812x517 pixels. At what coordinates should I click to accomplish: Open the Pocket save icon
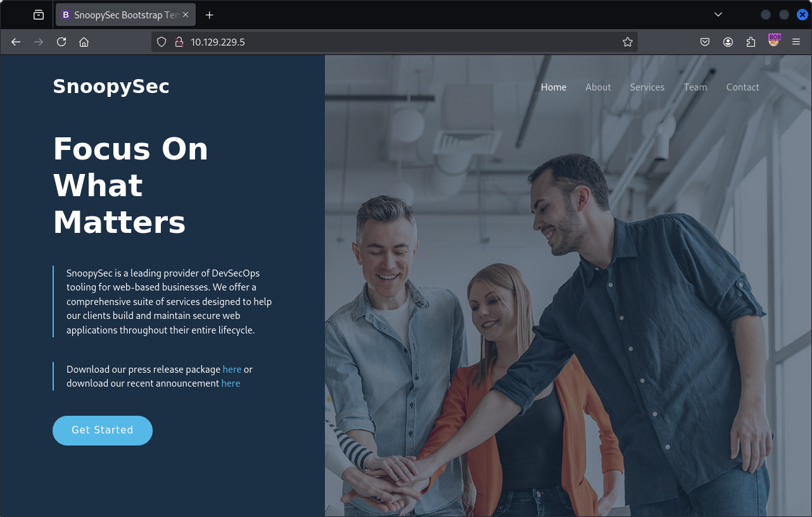tap(705, 42)
